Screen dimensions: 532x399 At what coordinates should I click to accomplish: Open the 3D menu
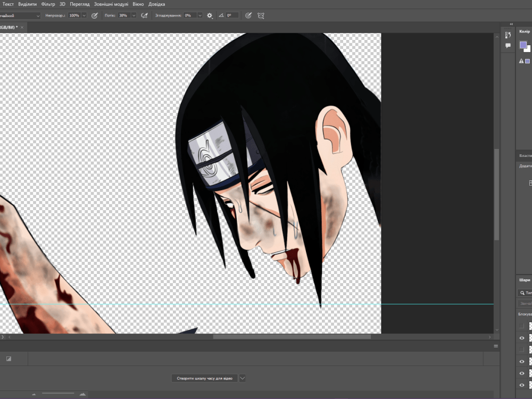pyautogui.click(x=62, y=4)
